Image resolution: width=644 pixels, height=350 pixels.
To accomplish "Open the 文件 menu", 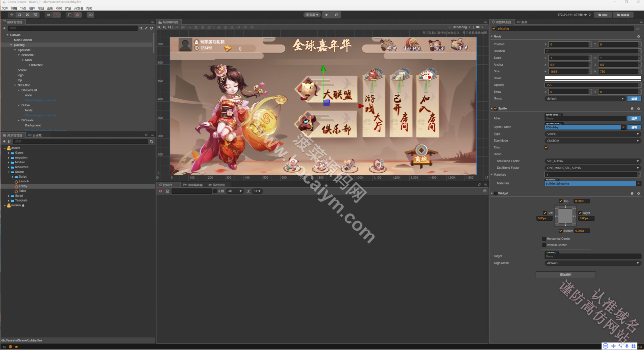I will point(5,8).
